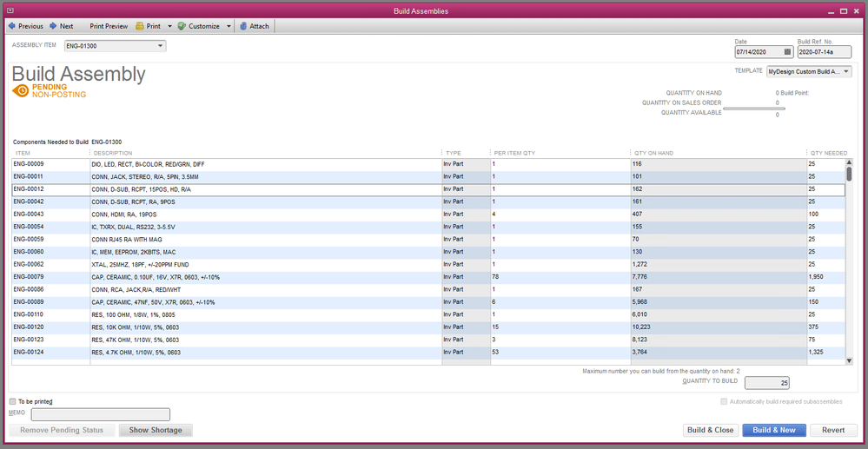Open Print Preview
Viewport: 868px width, 449px height.
tap(109, 26)
